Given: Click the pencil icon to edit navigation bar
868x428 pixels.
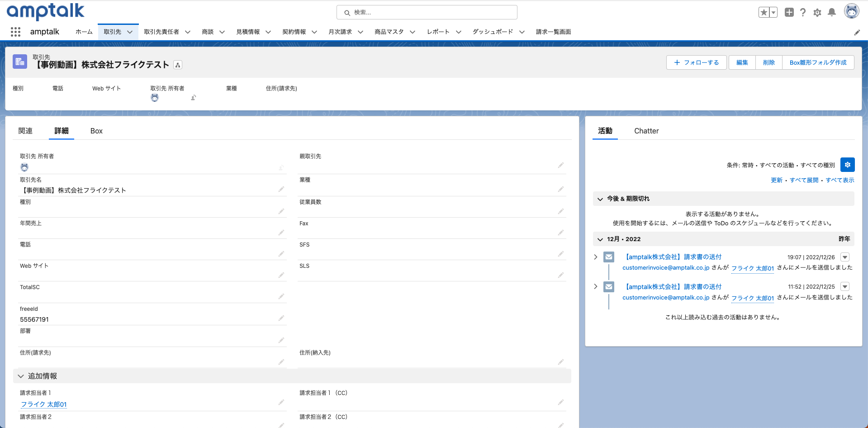Looking at the screenshot, I should point(857,32).
